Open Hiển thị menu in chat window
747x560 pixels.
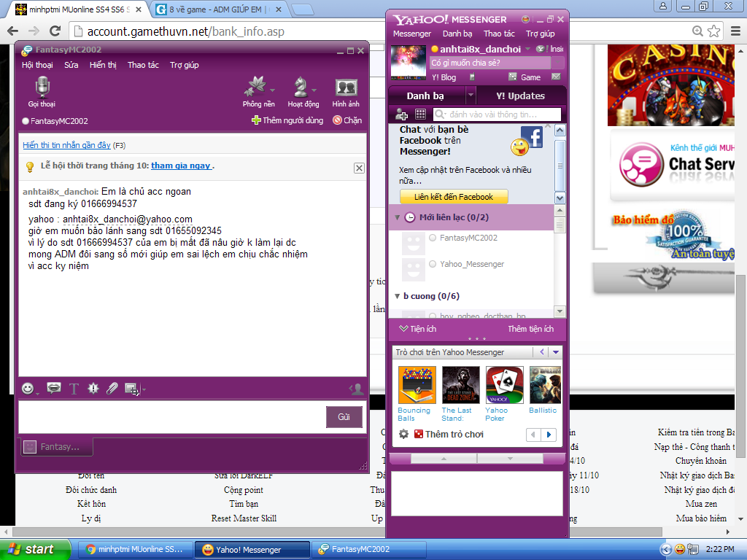click(x=103, y=65)
